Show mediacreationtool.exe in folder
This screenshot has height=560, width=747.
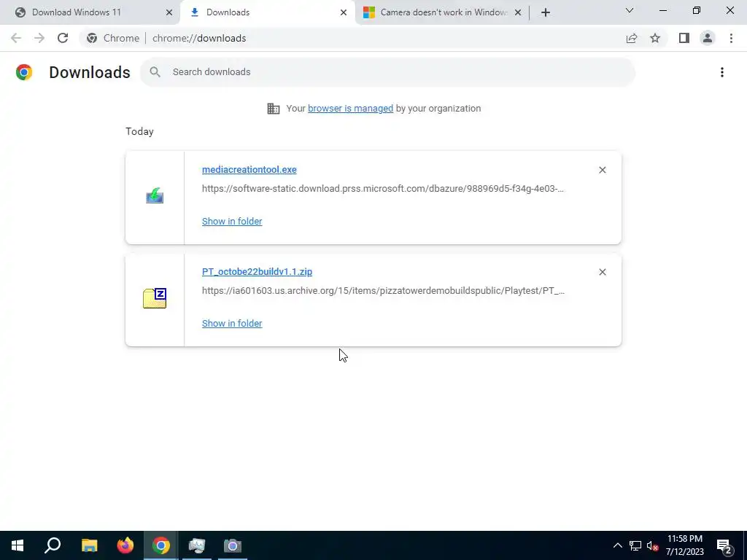pos(232,221)
